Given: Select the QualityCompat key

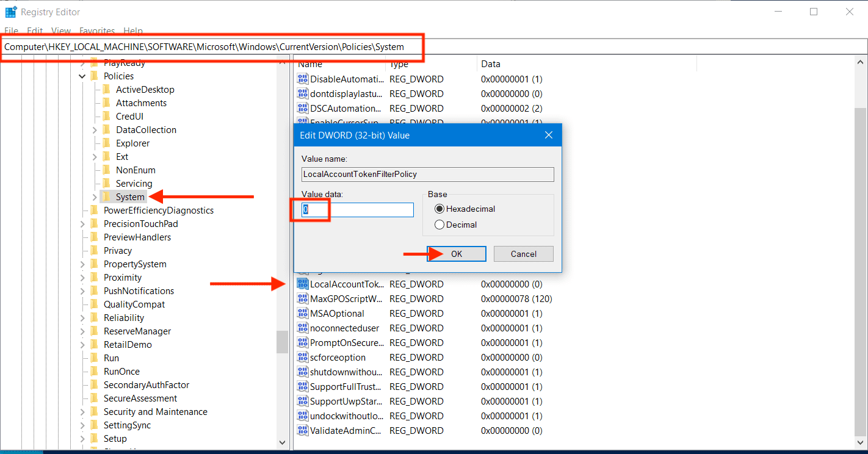Looking at the screenshot, I should (x=134, y=304).
